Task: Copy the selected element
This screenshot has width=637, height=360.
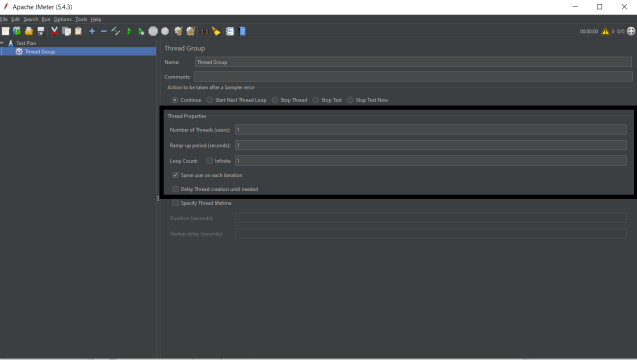Action: tap(66, 31)
